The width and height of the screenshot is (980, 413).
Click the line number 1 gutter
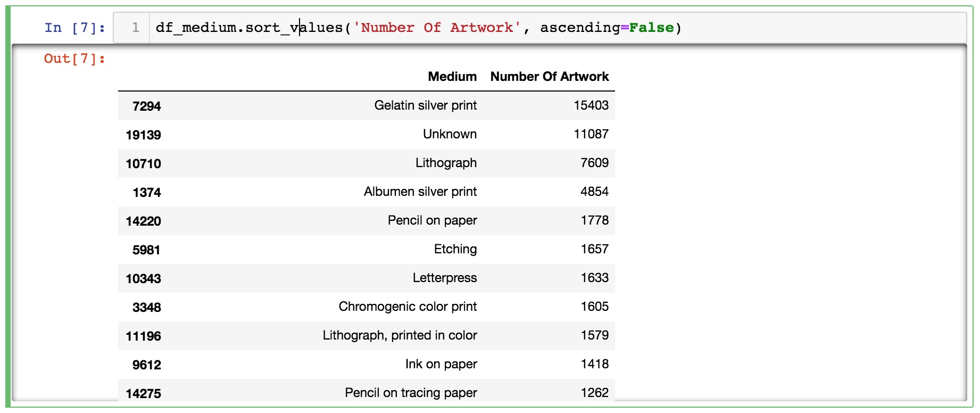coord(136,28)
